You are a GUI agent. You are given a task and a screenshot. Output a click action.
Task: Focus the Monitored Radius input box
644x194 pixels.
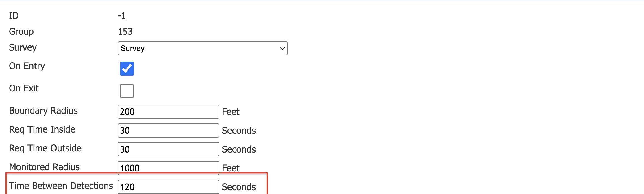[168, 168]
